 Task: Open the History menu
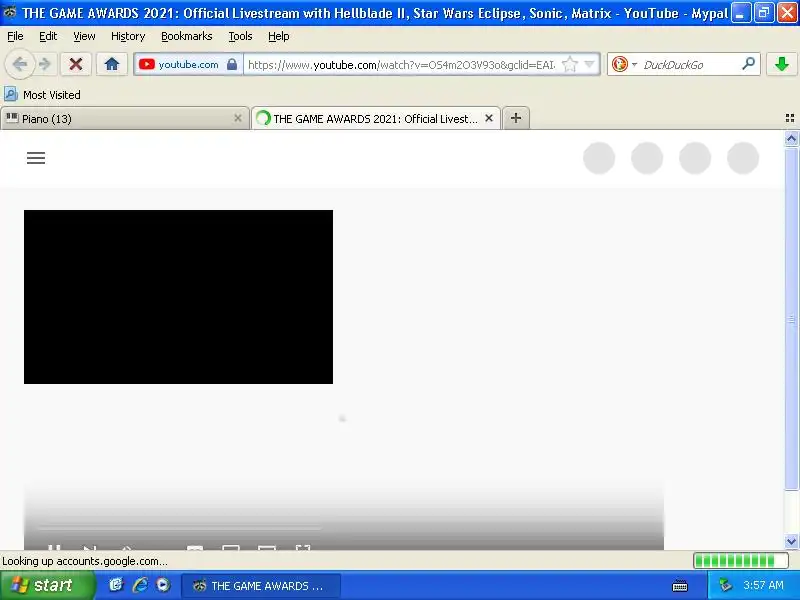tap(128, 36)
